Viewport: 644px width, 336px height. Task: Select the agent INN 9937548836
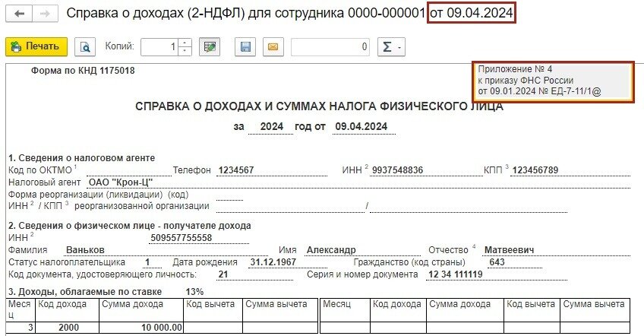point(397,170)
